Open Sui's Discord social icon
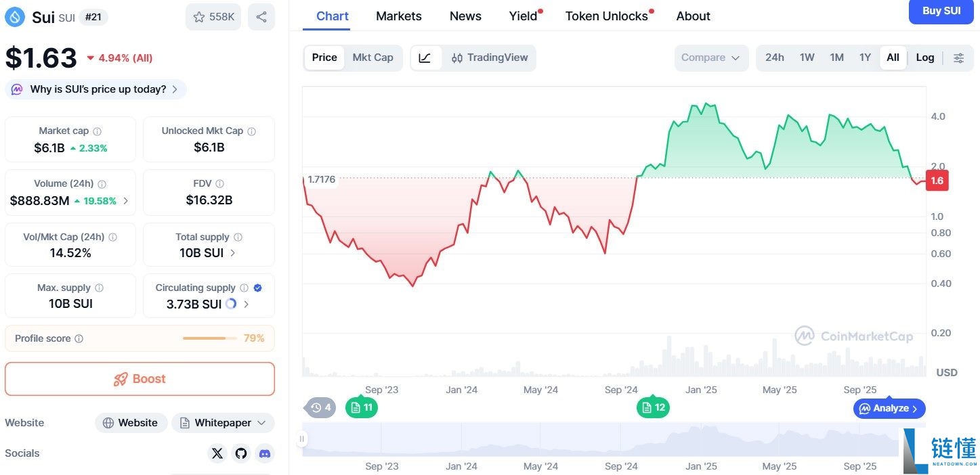This screenshot has width=980, height=475. coord(265,453)
